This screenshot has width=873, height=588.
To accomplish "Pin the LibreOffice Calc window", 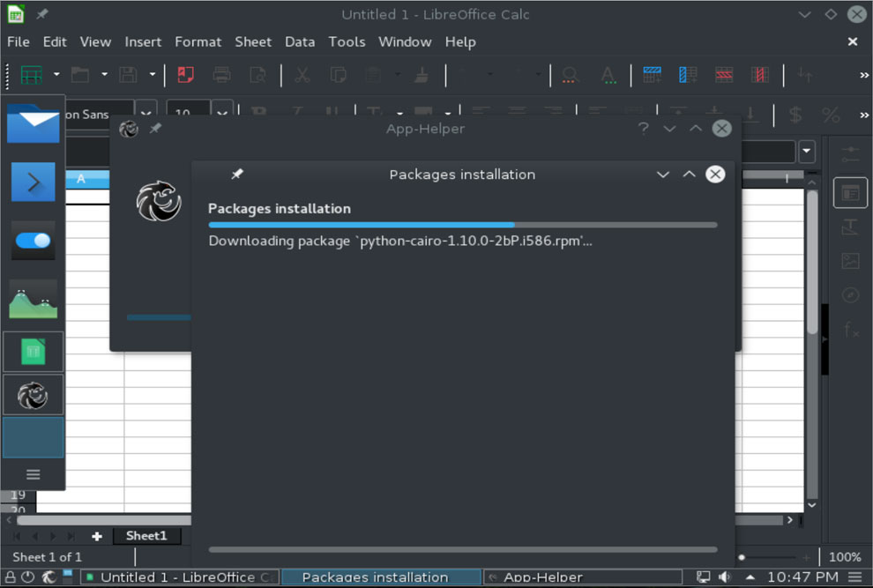I will pos(42,14).
